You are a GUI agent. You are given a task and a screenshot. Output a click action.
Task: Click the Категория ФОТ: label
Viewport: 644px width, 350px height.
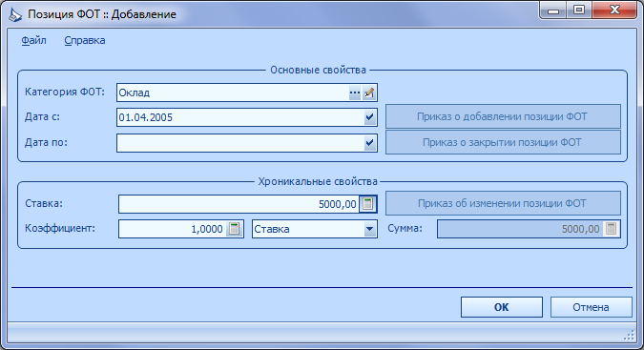click(65, 92)
